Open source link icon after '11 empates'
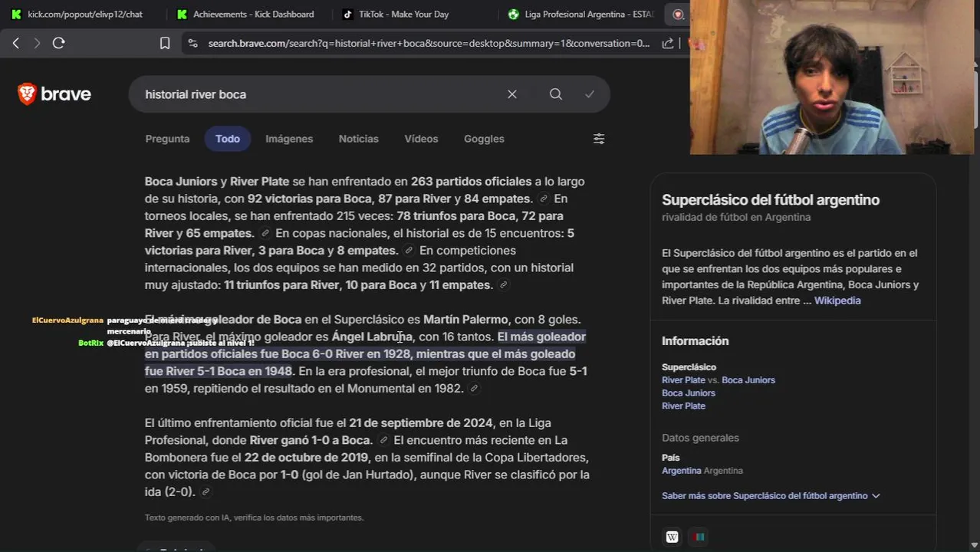Screen dimensions: 980x552 [503, 285]
